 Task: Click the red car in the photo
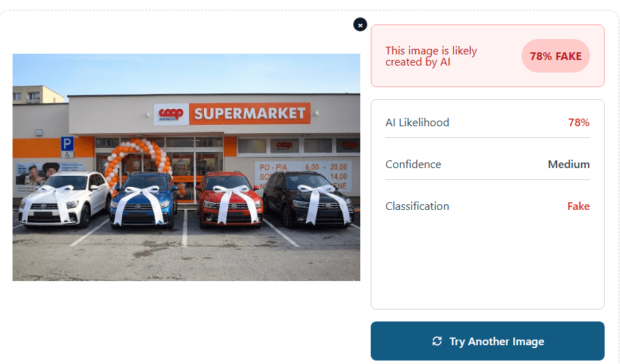tap(230, 199)
